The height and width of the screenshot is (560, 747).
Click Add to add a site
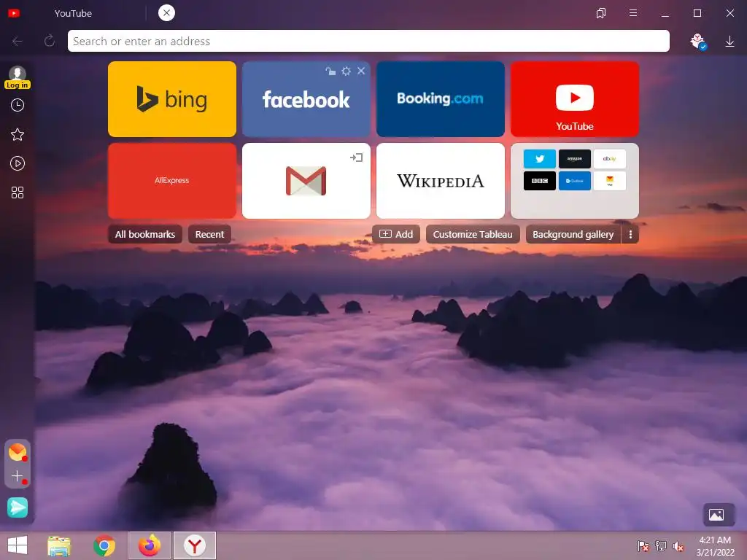(x=396, y=234)
